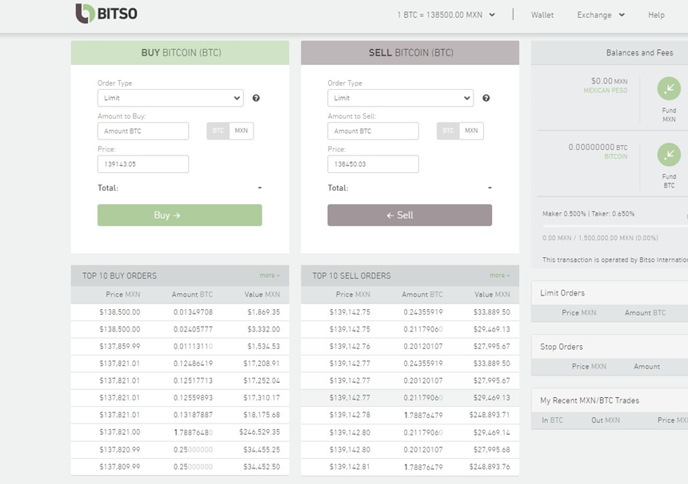The width and height of the screenshot is (693, 484).
Task: Select buy order valued $17,252.04
Action: click(x=180, y=381)
